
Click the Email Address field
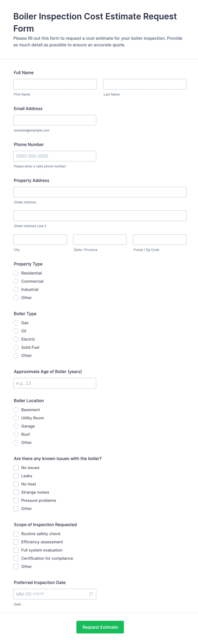(55, 120)
